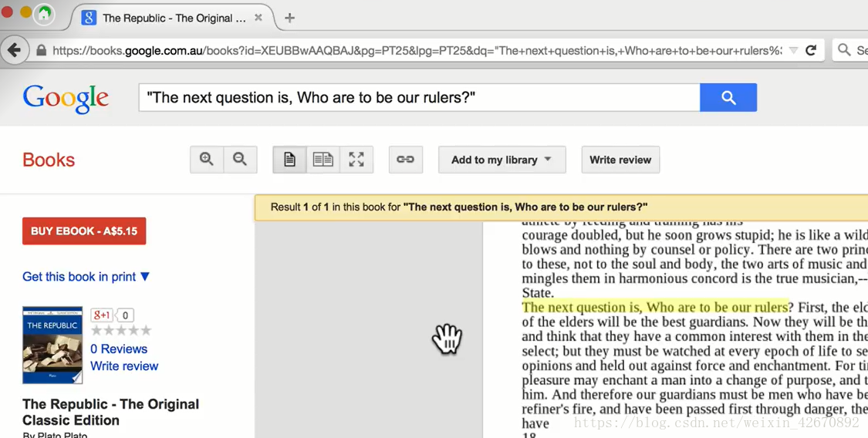Screen dimensions: 868x438
Task: Click the g+1 button
Action: click(101, 315)
